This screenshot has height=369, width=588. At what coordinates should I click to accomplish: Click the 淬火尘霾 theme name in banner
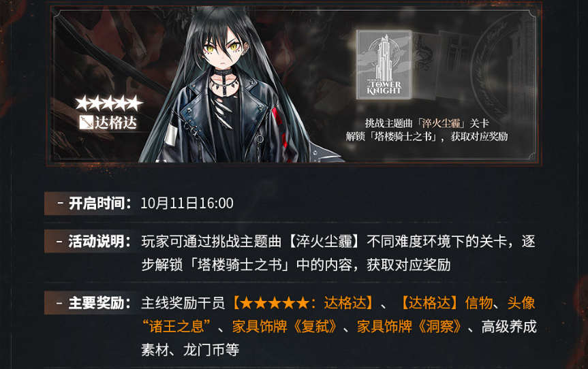pos(441,123)
